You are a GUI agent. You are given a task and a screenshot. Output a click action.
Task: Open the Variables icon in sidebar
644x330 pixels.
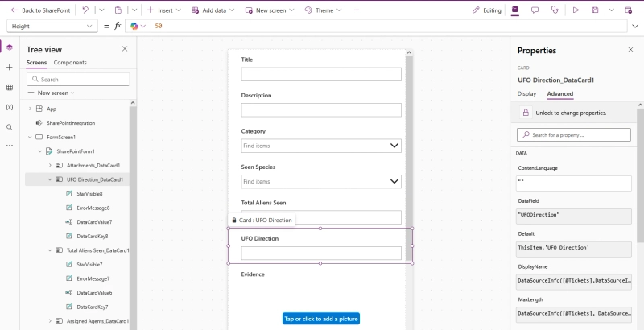point(10,107)
